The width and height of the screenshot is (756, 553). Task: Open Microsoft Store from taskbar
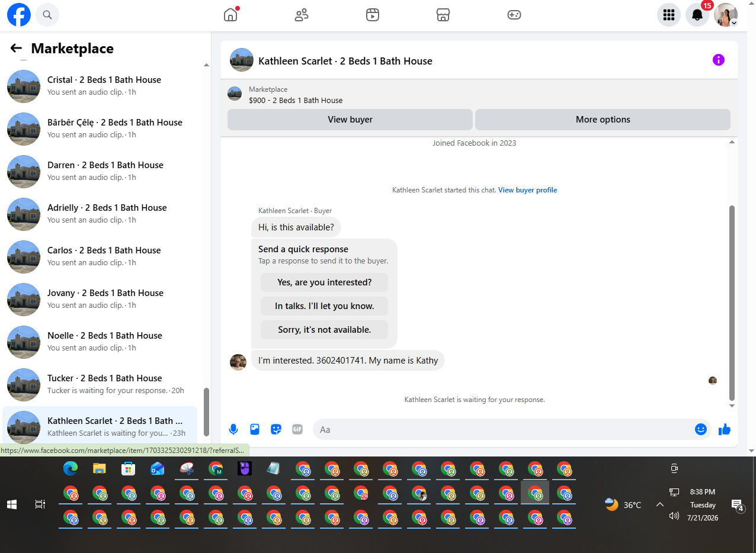coord(129,469)
